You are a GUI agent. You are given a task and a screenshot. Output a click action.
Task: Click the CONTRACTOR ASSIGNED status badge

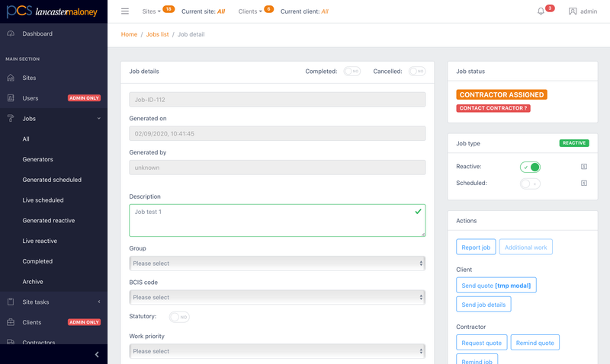(502, 94)
